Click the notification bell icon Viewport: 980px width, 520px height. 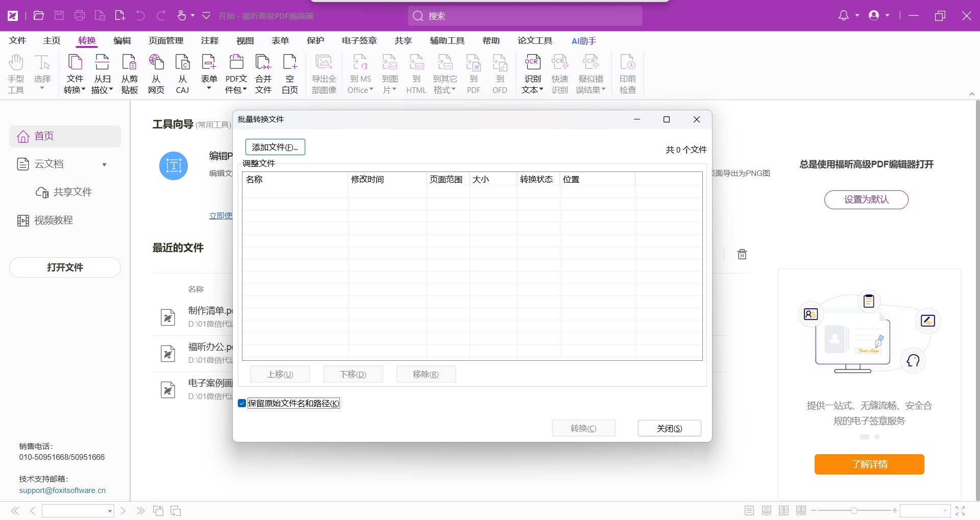point(844,16)
